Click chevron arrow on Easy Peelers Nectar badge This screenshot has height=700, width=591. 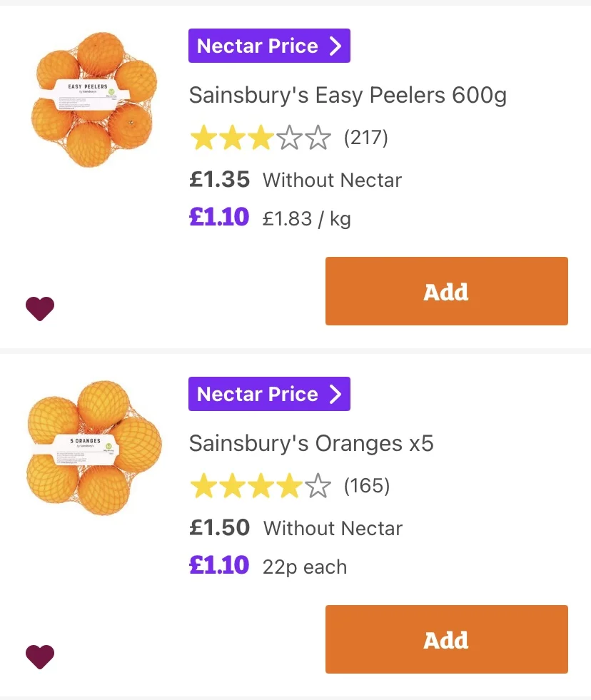click(x=335, y=46)
